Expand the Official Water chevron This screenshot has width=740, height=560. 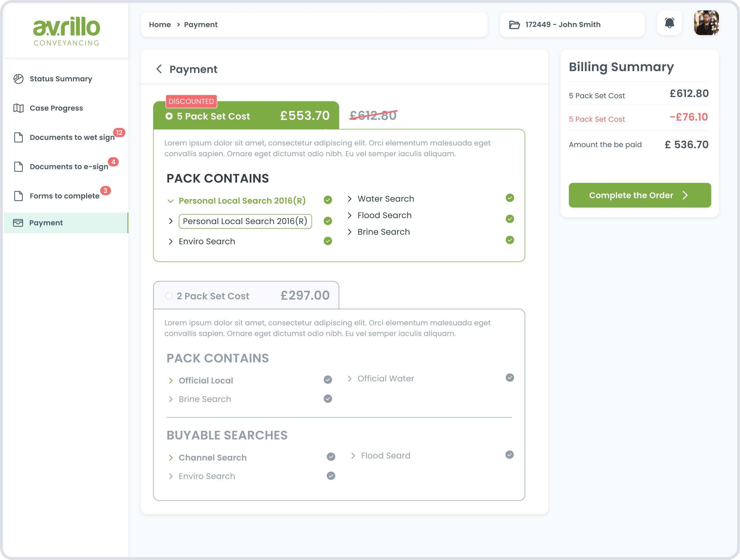pos(349,379)
